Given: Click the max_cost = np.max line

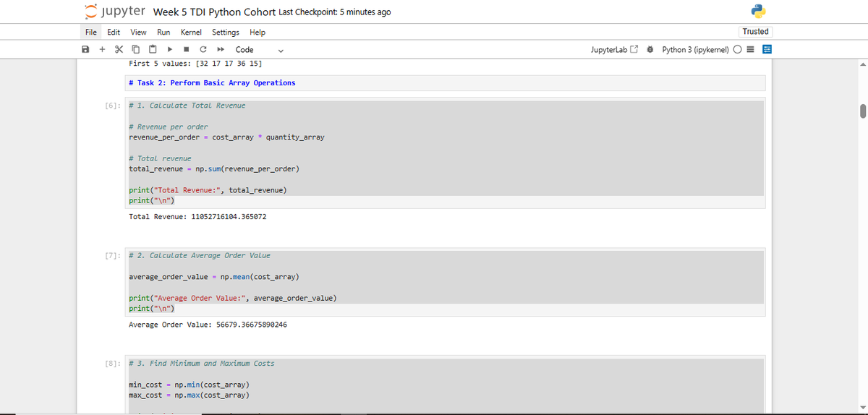Looking at the screenshot, I should (189, 395).
